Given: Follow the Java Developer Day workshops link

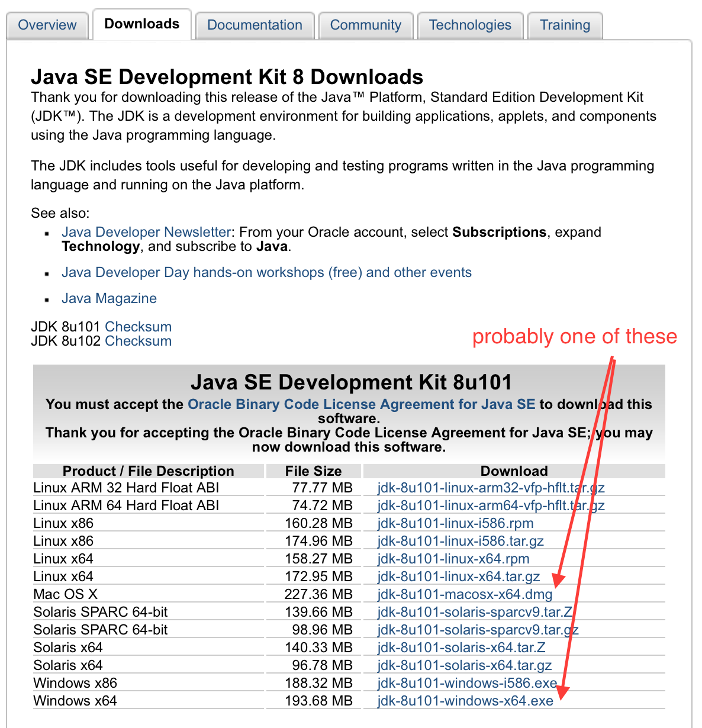Looking at the screenshot, I should [x=266, y=272].
